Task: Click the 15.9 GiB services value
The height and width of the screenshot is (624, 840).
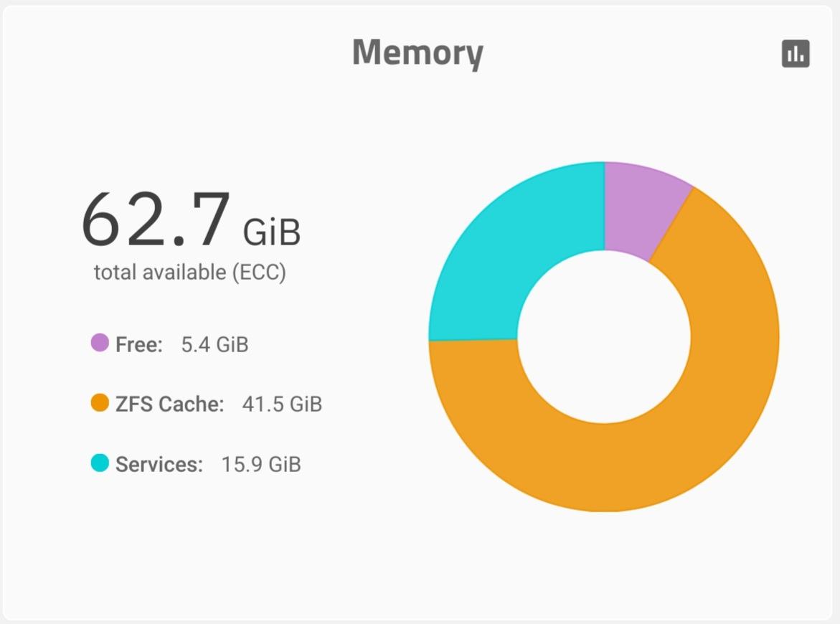Action: tap(261, 465)
